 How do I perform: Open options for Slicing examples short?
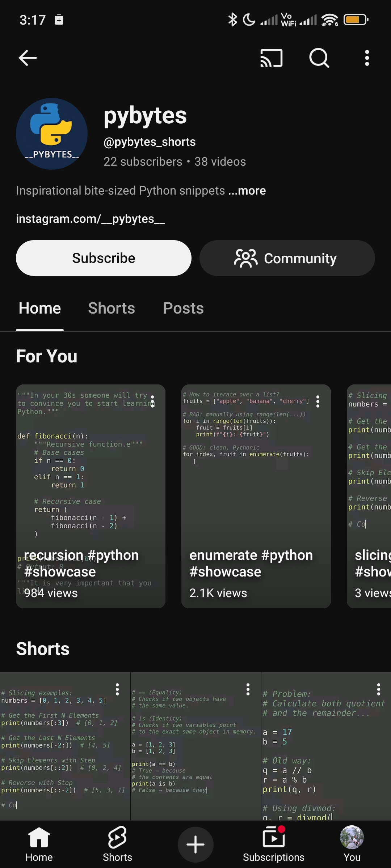(117, 689)
